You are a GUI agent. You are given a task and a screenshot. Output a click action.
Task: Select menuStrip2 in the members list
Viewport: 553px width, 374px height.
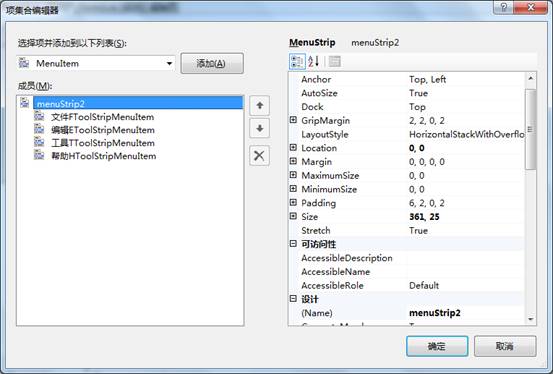pos(138,103)
